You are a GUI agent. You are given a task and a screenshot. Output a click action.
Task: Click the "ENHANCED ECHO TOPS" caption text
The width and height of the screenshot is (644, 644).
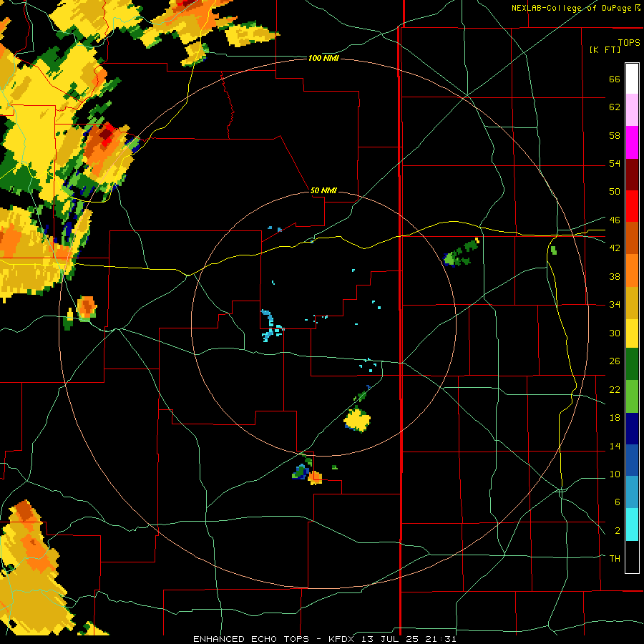pyautogui.click(x=251, y=639)
